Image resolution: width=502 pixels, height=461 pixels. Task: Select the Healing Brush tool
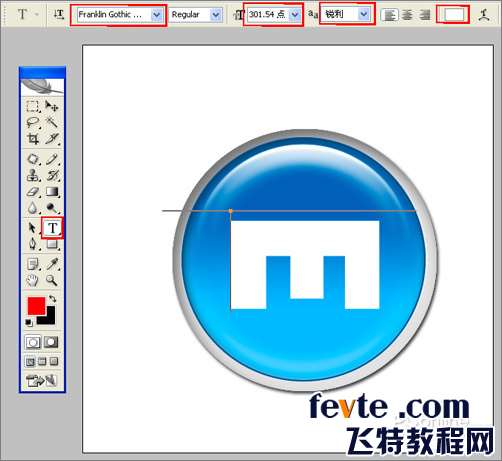[x=33, y=159]
